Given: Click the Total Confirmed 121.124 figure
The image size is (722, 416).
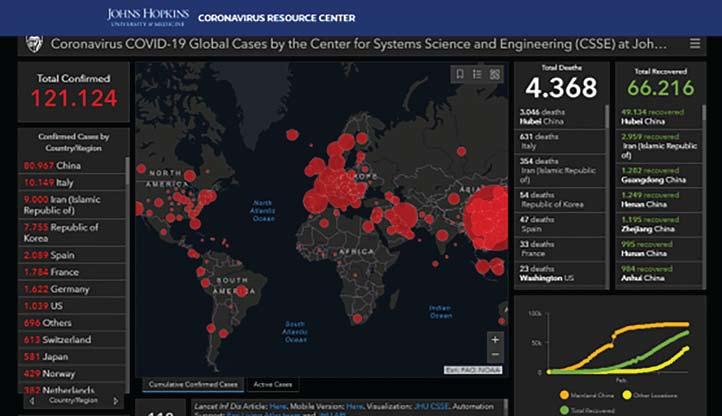Looking at the screenshot, I should (74, 98).
